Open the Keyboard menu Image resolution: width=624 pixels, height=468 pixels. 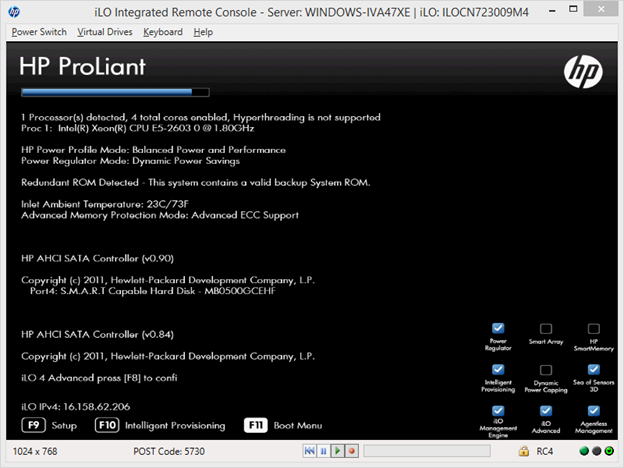[163, 32]
